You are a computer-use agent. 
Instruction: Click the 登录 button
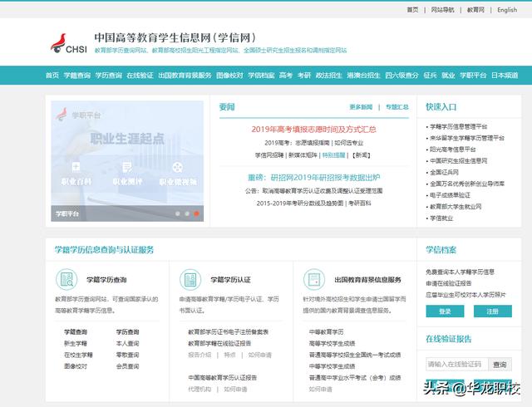coord(445,311)
